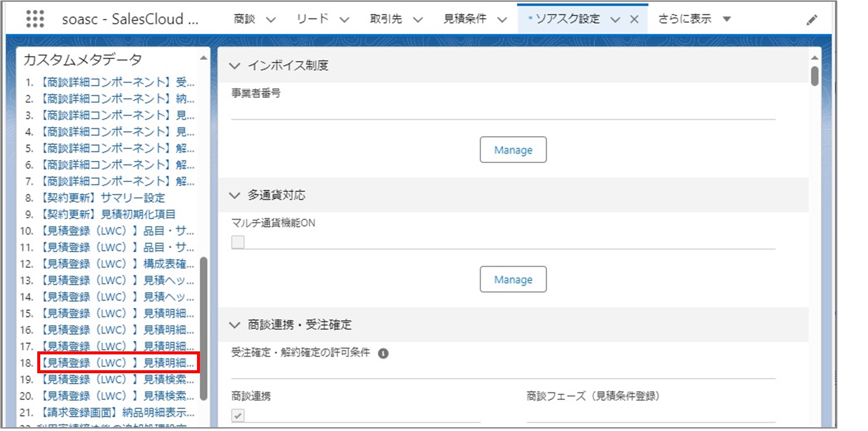Open the リード tab dropdown chevron

[x=345, y=20]
